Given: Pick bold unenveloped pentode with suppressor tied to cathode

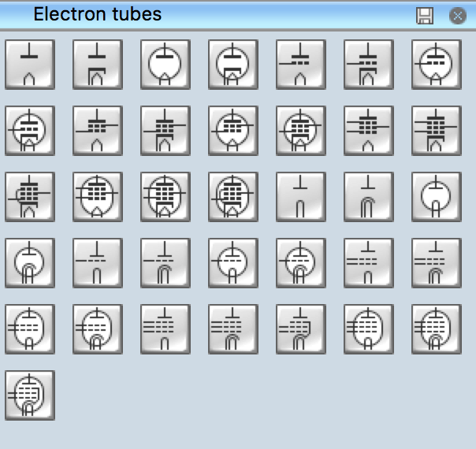Looking at the screenshot, I should (x=30, y=197).
